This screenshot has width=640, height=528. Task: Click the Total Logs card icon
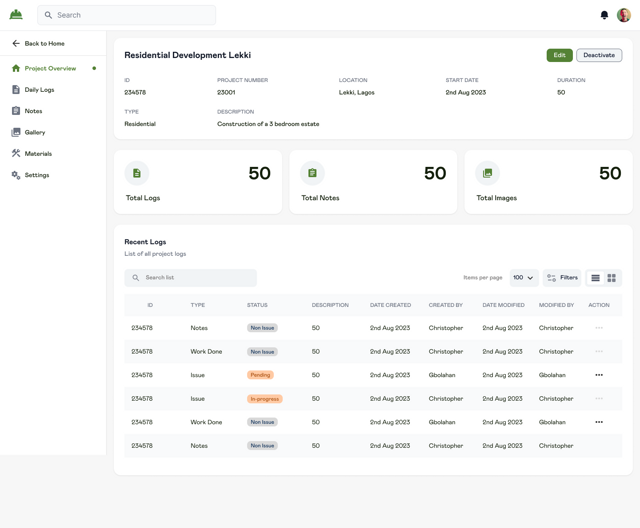click(137, 173)
